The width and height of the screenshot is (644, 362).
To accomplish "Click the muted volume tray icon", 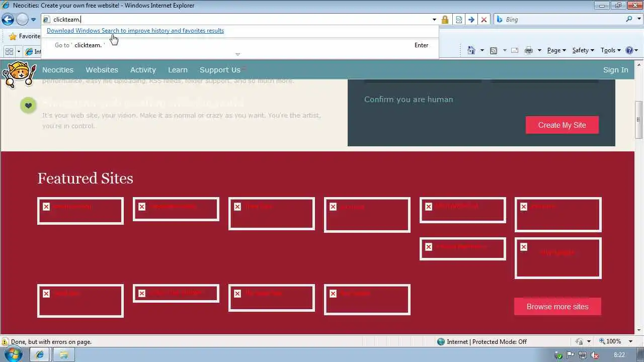I will point(594,355).
